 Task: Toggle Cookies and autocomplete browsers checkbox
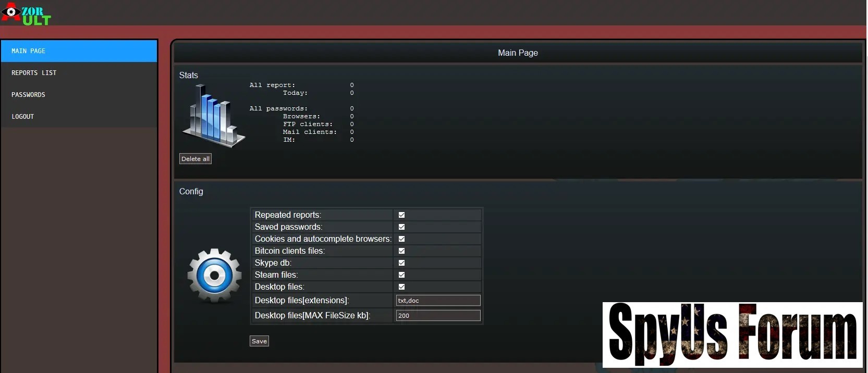401,239
